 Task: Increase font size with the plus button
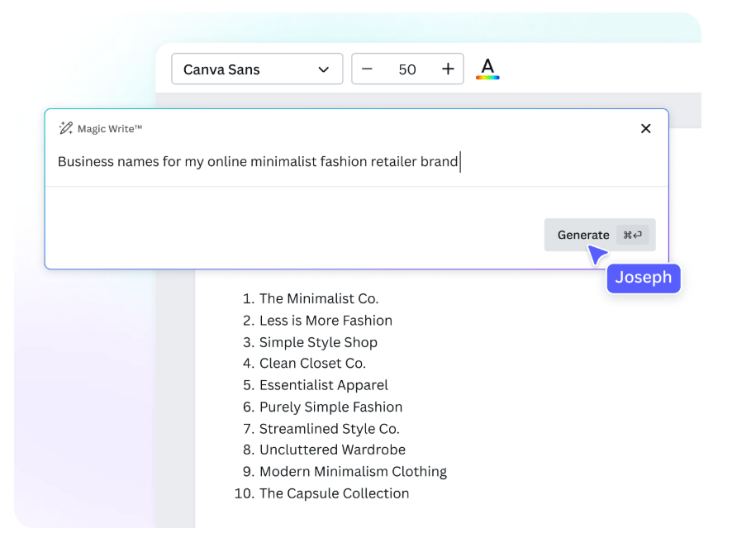coord(448,69)
